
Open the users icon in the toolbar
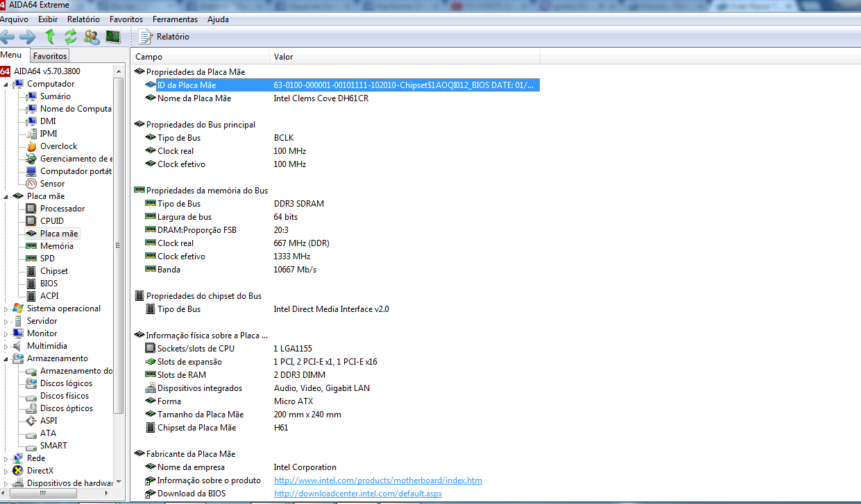pyautogui.click(x=92, y=37)
